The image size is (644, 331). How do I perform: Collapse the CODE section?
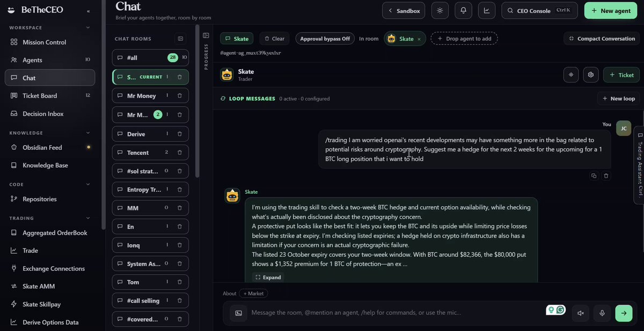pyautogui.click(x=89, y=185)
